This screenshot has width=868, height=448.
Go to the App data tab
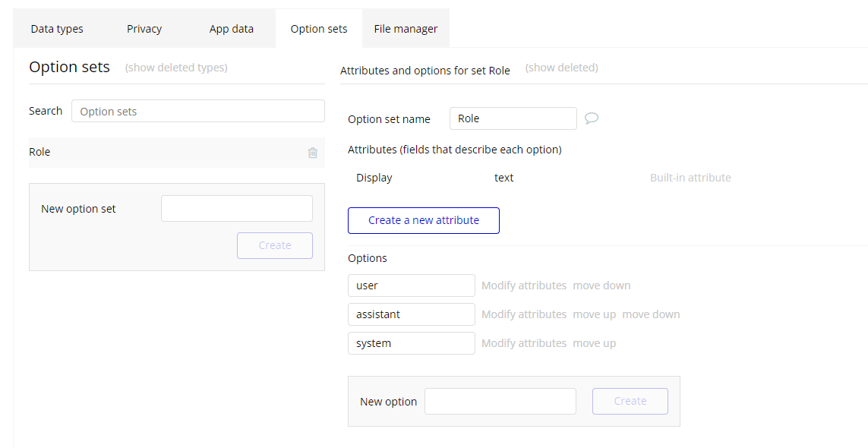point(232,29)
